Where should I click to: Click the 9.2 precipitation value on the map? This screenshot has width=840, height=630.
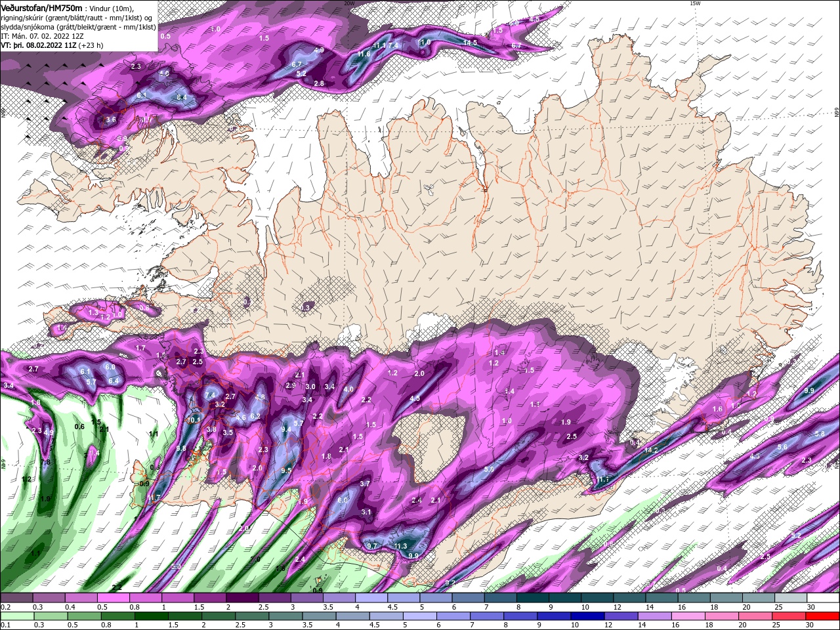(450, 583)
